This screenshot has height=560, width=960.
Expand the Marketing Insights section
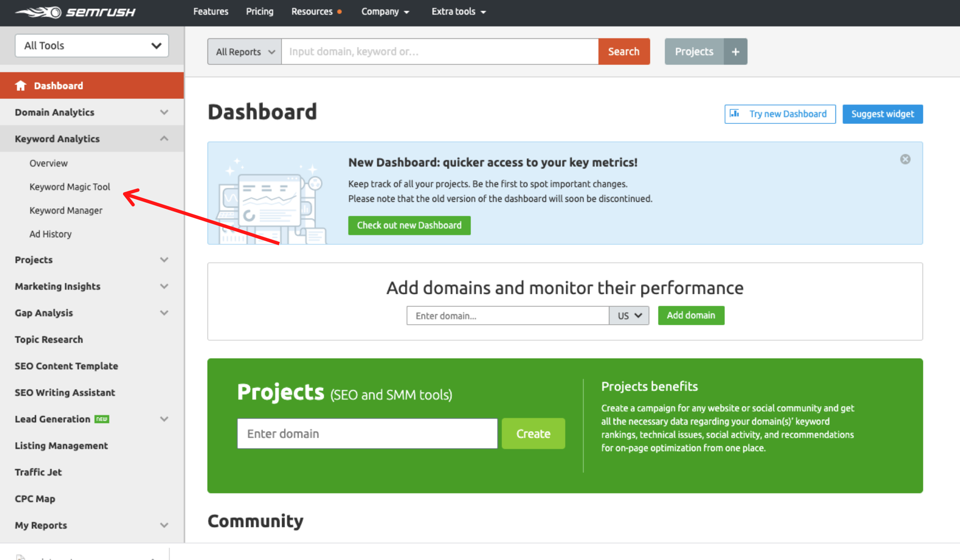[x=164, y=286]
